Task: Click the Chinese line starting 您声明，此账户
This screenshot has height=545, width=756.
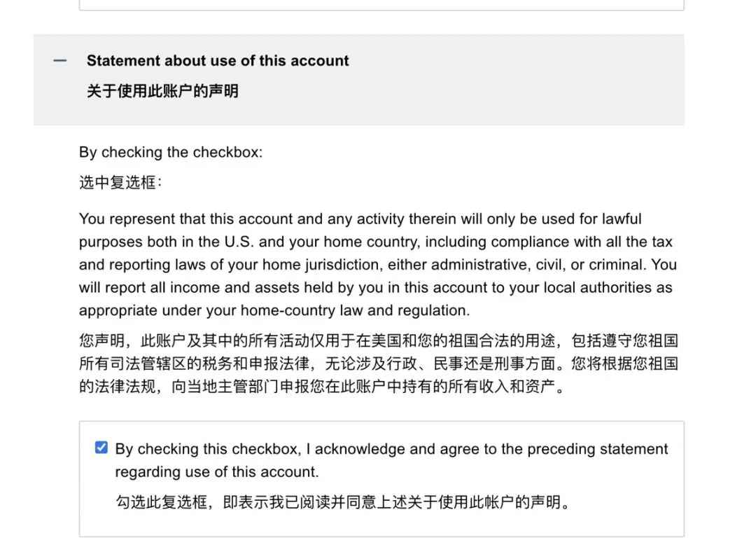Action: click(379, 341)
